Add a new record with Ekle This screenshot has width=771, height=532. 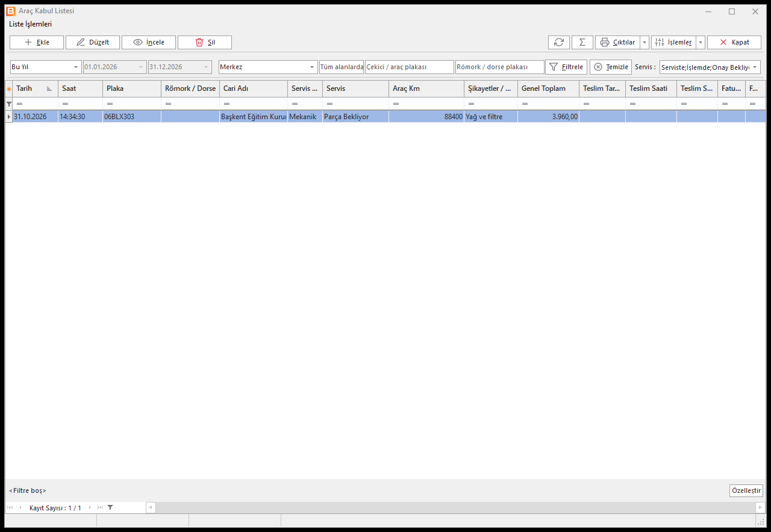37,42
